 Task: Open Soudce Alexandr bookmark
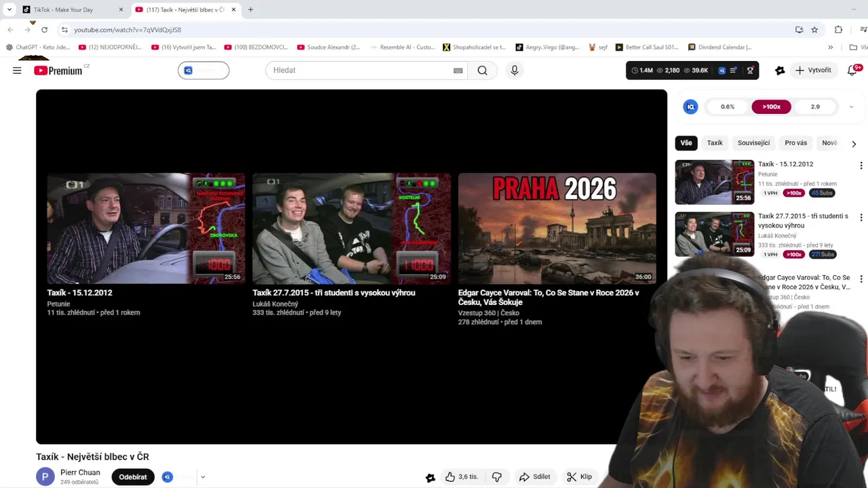coord(329,47)
